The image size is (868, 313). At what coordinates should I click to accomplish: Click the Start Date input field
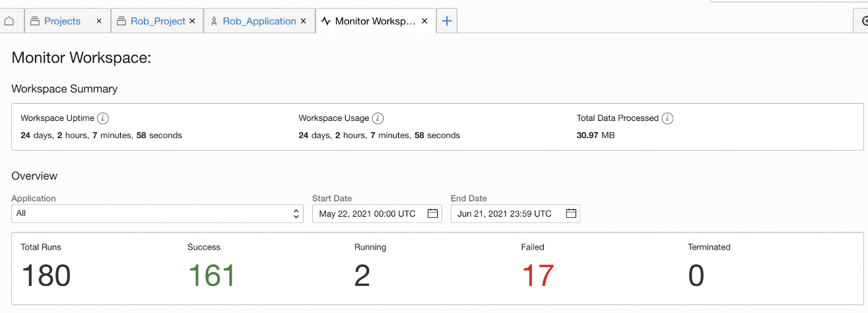368,213
